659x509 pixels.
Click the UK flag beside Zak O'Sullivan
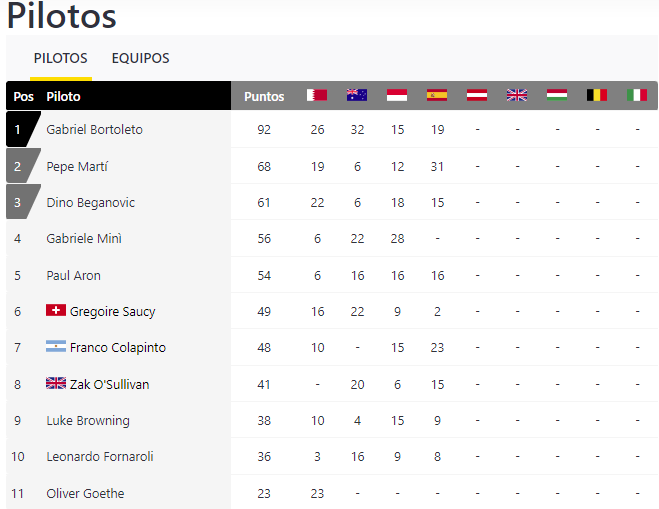point(56,383)
